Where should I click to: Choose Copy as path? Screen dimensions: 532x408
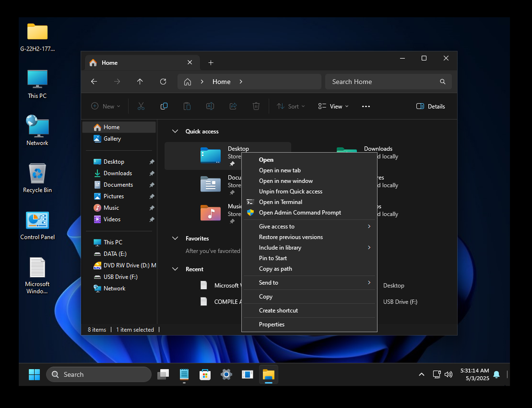(309, 268)
